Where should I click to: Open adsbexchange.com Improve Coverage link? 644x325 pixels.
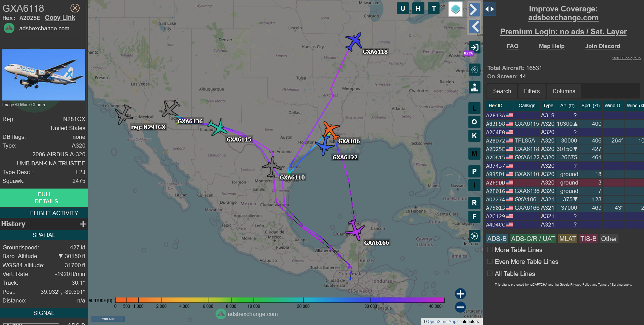(x=563, y=18)
